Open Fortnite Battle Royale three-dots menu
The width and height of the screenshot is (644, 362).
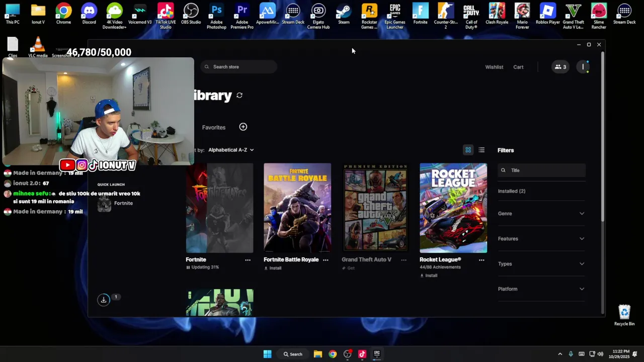click(x=326, y=260)
